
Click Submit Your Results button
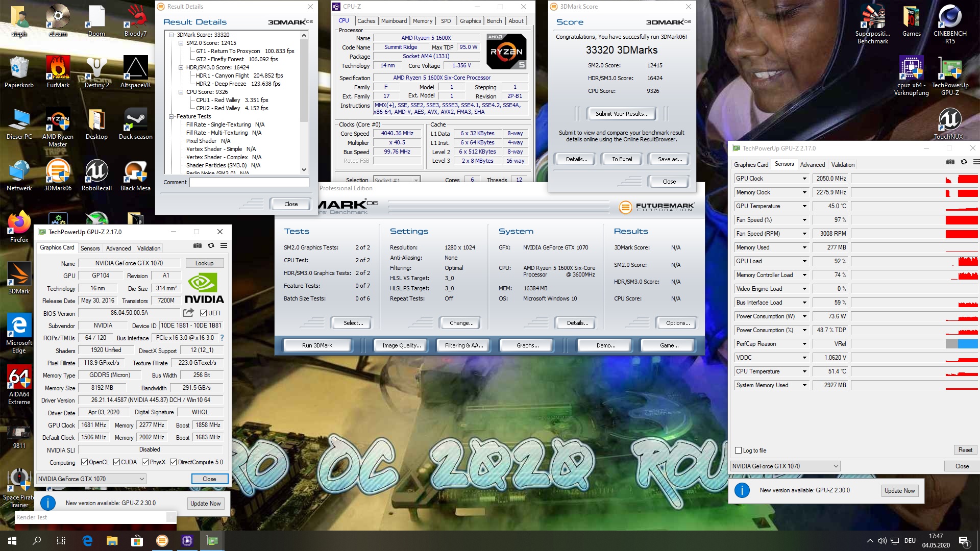pyautogui.click(x=622, y=114)
